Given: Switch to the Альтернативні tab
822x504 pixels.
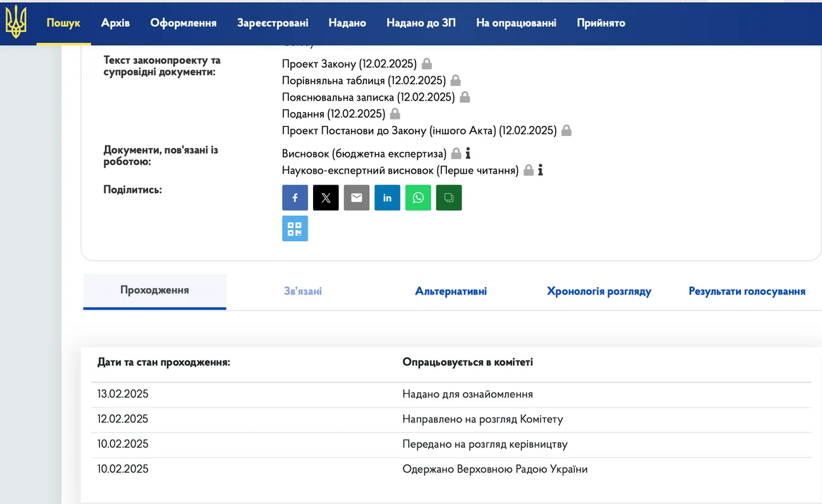Looking at the screenshot, I should pyautogui.click(x=451, y=292).
